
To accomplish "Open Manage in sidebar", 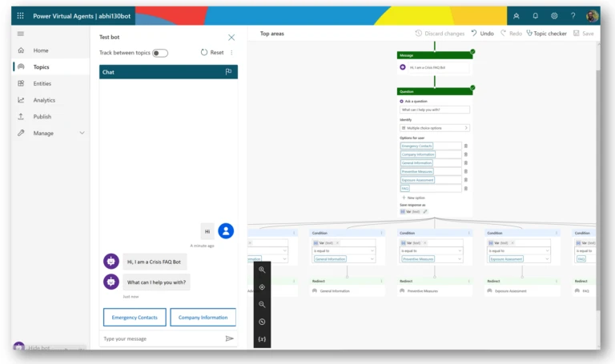I will (x=43, y=134).
